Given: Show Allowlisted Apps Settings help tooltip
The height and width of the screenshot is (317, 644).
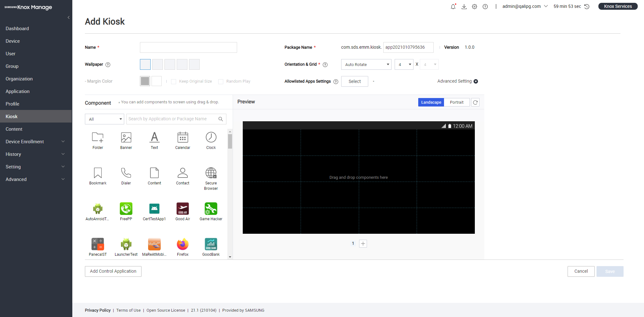Looking at the screenshot, I should pos(336,82).
